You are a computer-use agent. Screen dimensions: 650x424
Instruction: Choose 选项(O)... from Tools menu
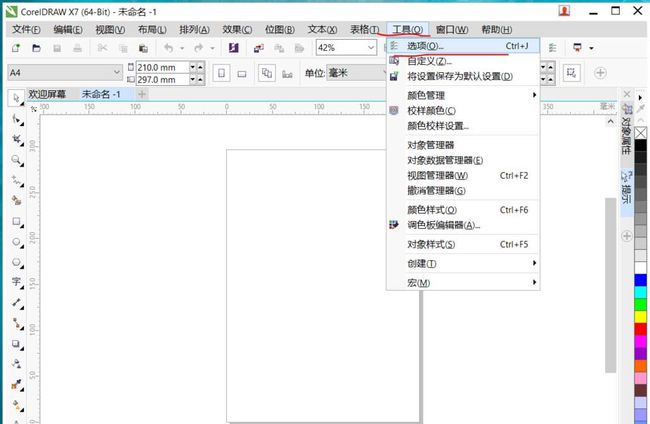pos(463,46)
